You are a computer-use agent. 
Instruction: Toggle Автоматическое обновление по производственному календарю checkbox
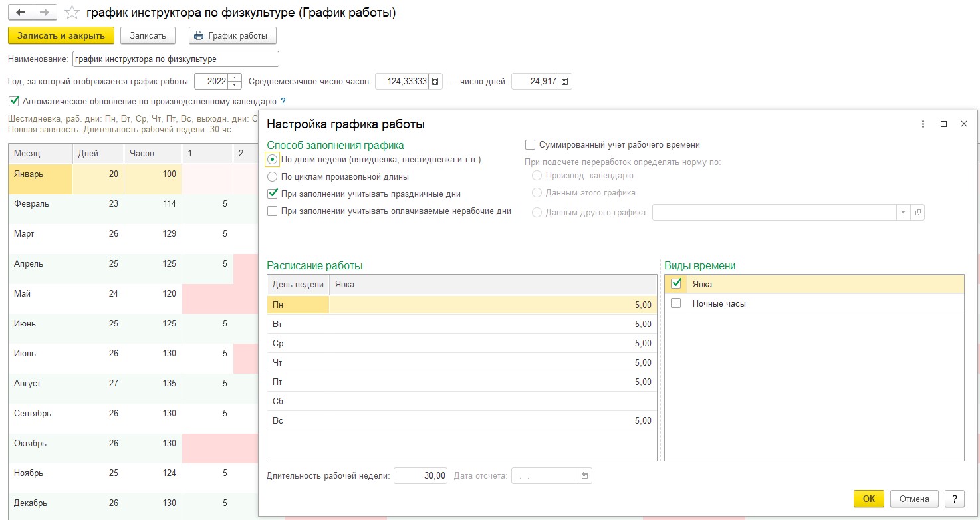click(14, 102)
